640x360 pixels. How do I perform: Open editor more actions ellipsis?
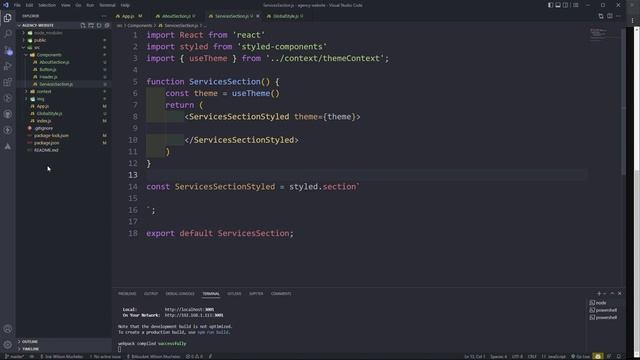pyautogui.click(x=618, y=16)
